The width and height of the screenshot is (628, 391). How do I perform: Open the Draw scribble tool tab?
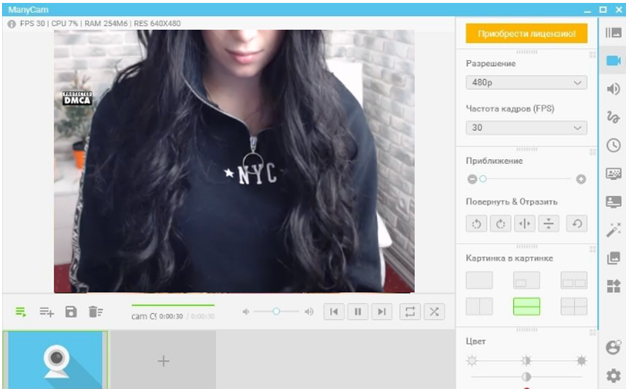(613, 117)
